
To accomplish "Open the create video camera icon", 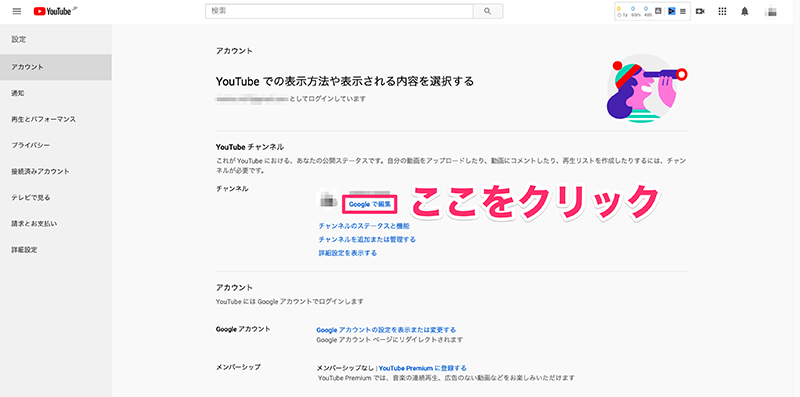I will [700, 11].
